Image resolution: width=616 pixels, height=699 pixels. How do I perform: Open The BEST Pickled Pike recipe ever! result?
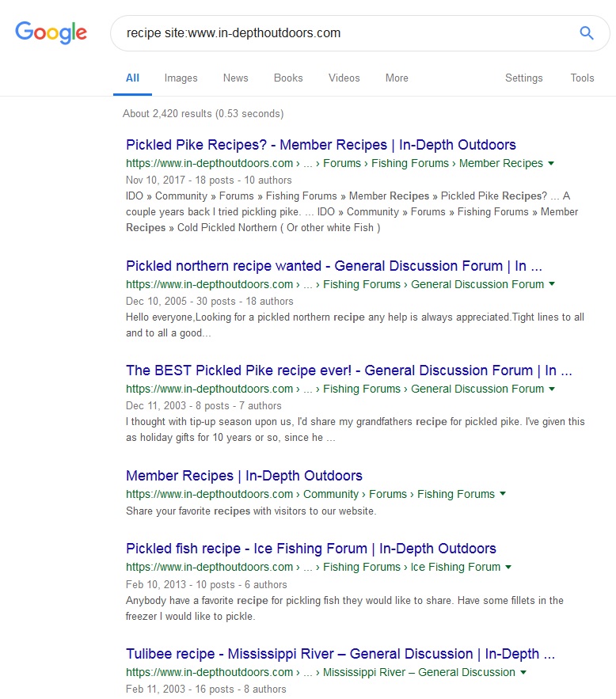pos(348,370)
